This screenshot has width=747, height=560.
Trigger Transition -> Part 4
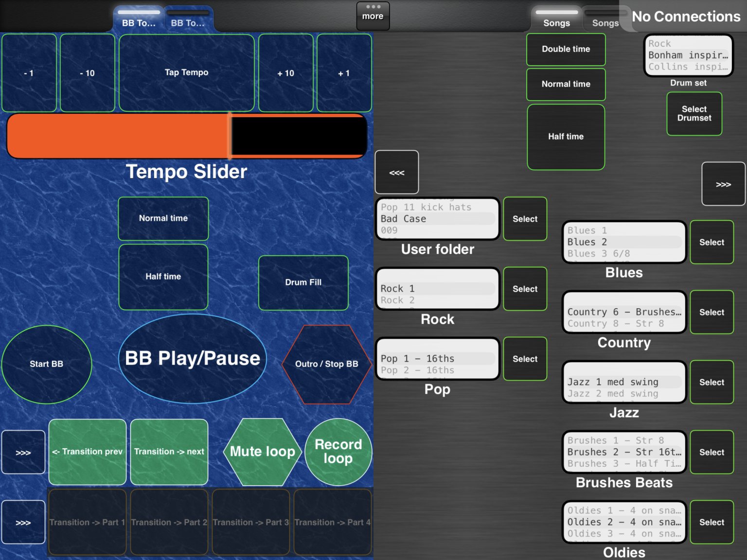pyautogui.click(x=333, y=522)
